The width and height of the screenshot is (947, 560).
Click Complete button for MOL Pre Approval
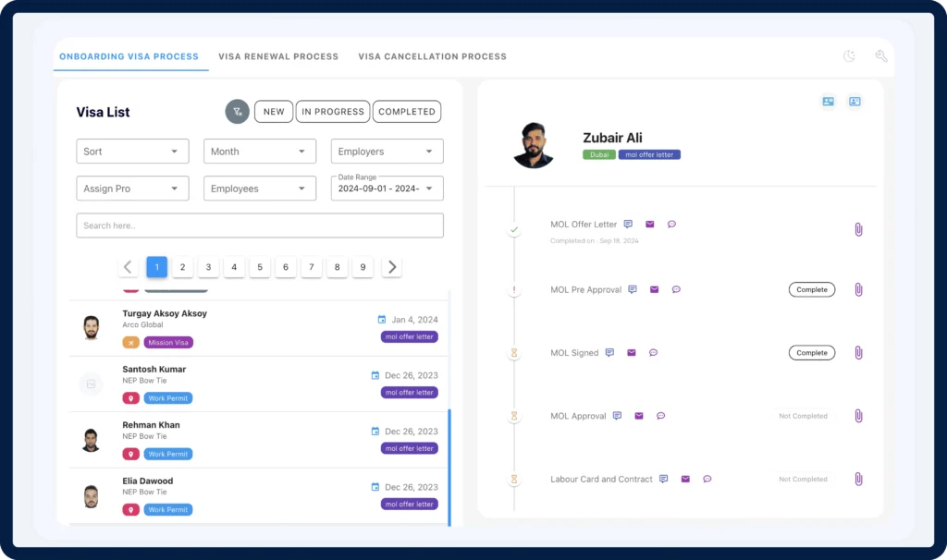(x=811, y=290)
